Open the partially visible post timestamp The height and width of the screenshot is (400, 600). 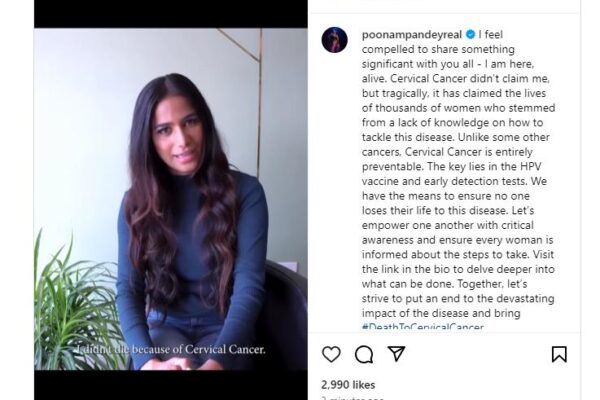pyautogui.click(x=348, y=398)
